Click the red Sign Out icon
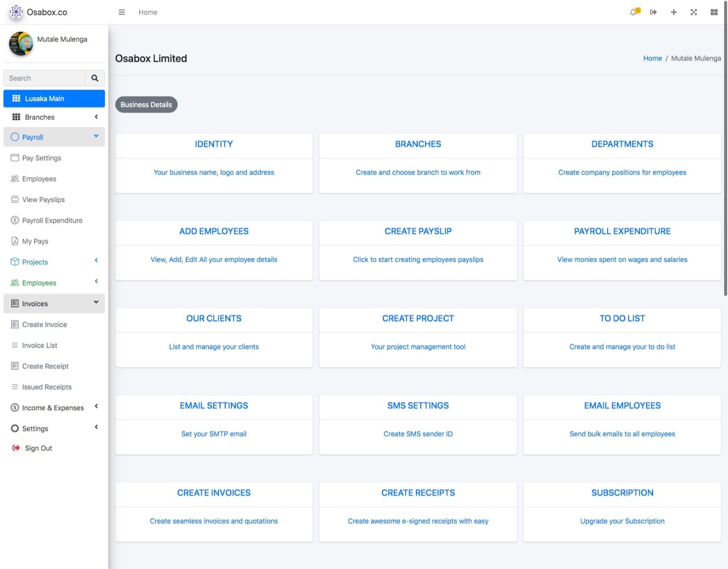Image resolution: width=728 pixels, height=569 pixels. pyautogui.click(x=16, y=448)
